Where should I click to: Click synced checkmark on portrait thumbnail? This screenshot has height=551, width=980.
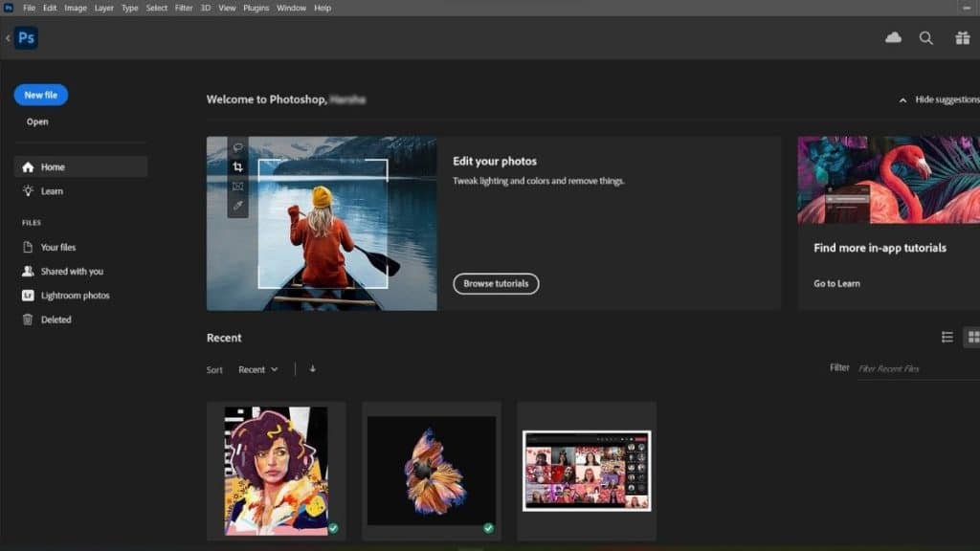click(x=333, y=528)
